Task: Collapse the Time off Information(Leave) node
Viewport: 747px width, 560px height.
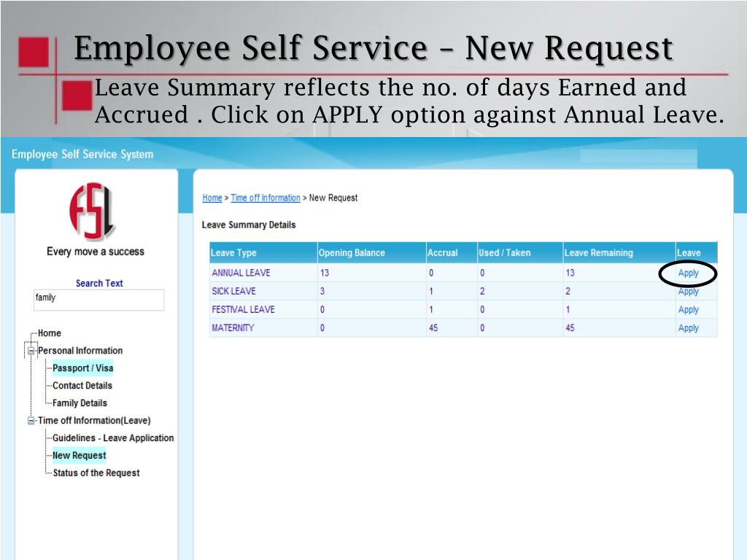Action: [31, 421]
